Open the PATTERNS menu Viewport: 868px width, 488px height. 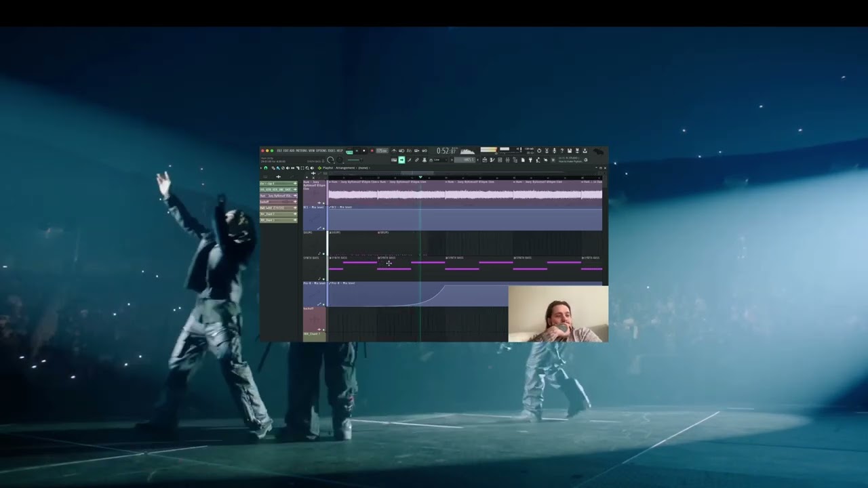coord(302,150)
